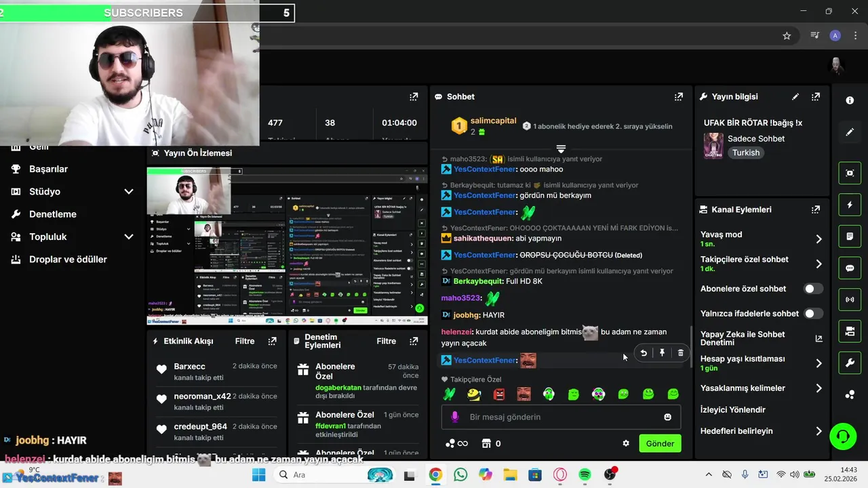Open the info icon in right sidebar
Viewport: 868px width, 488px height.
tap(850, 100)
